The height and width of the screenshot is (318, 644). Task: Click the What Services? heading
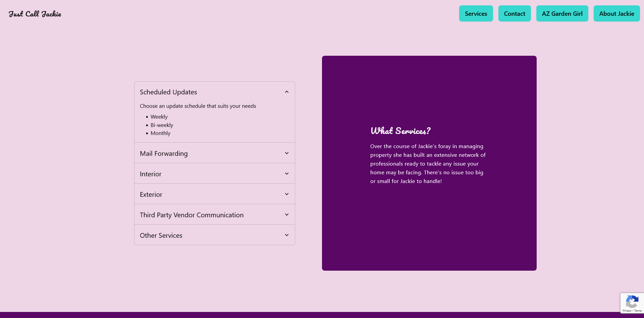400,131
